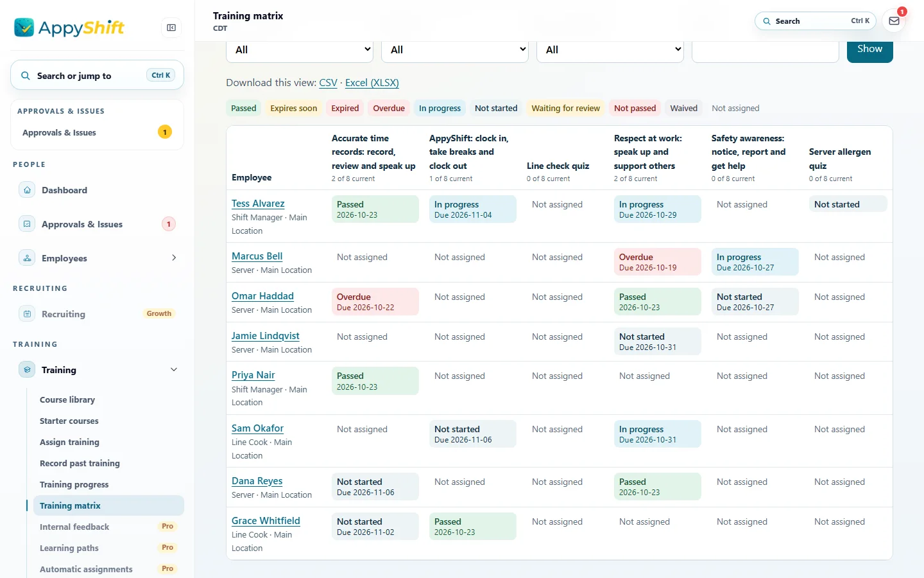The width and height of the screenshot is (924, 578).
Task: Click the AppyShift logo
Action: (x=69, y=28)
